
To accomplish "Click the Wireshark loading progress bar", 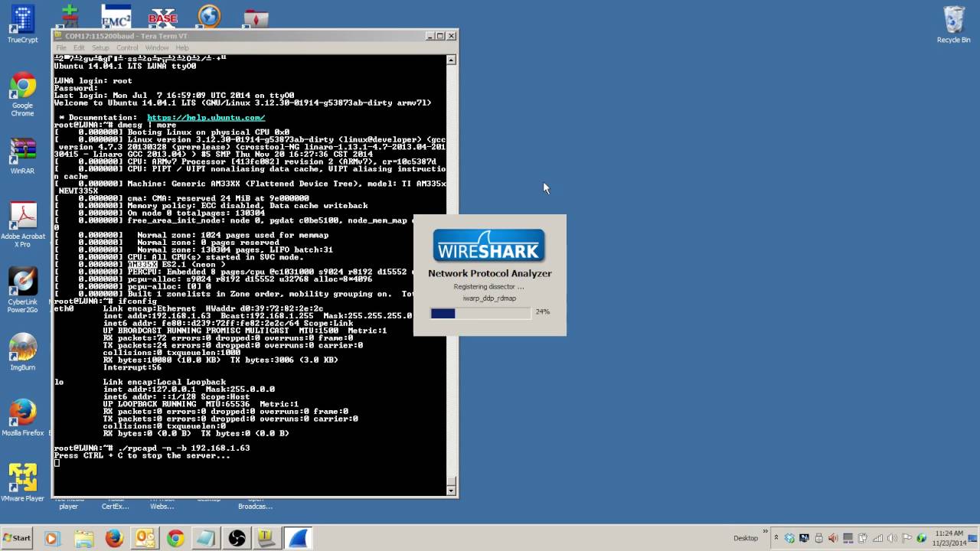I will (480, 313).
